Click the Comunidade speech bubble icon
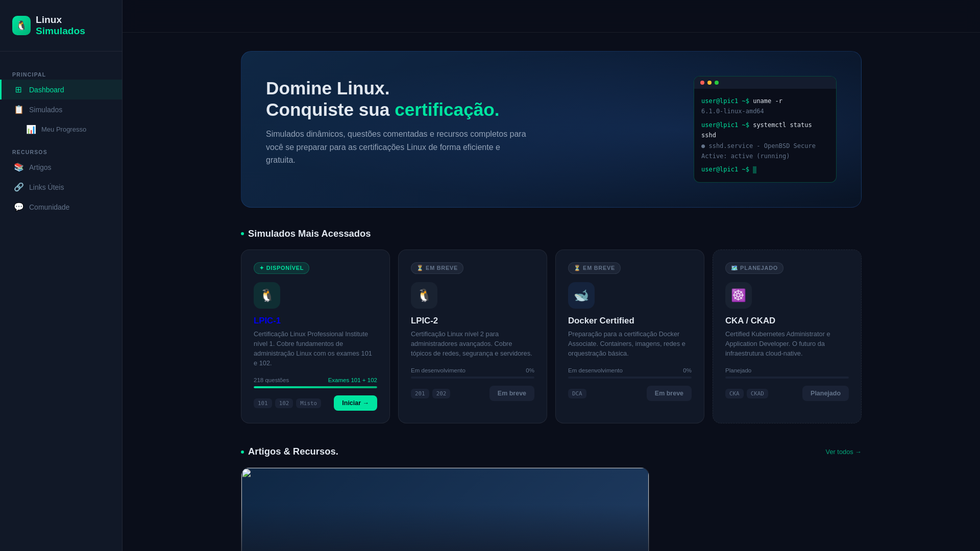 [x=19, y=207]
